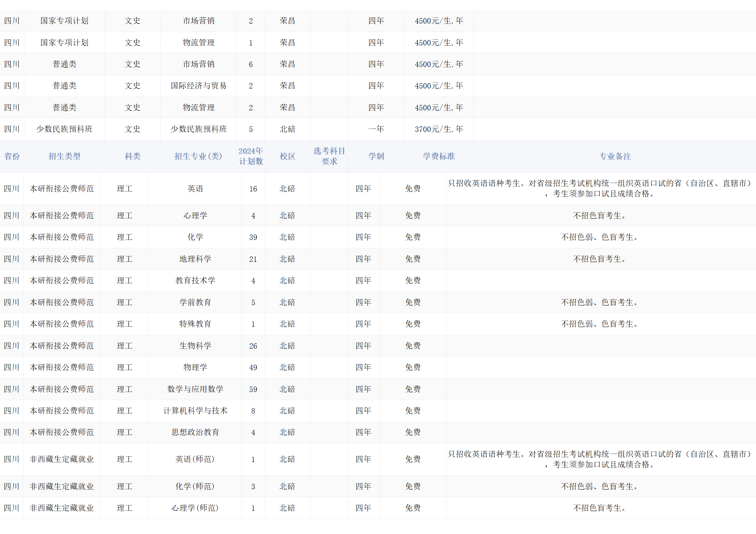Click plan number 59 cell

(253, 389)
